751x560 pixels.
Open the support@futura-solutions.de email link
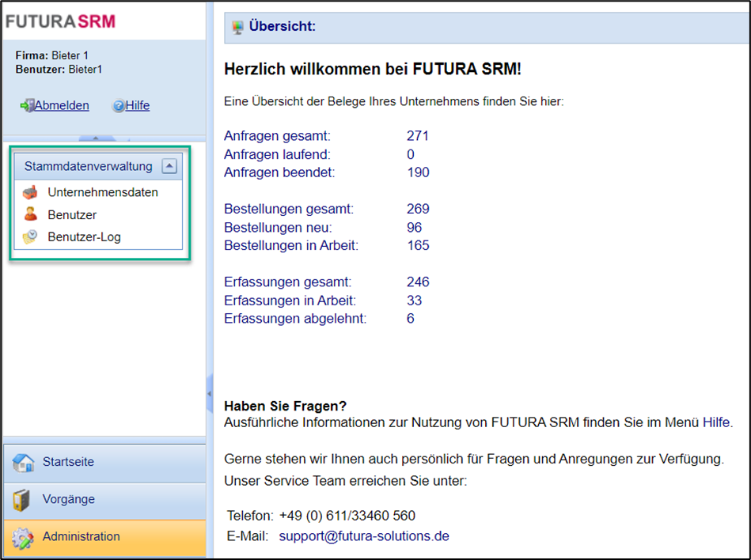point(364,535)
